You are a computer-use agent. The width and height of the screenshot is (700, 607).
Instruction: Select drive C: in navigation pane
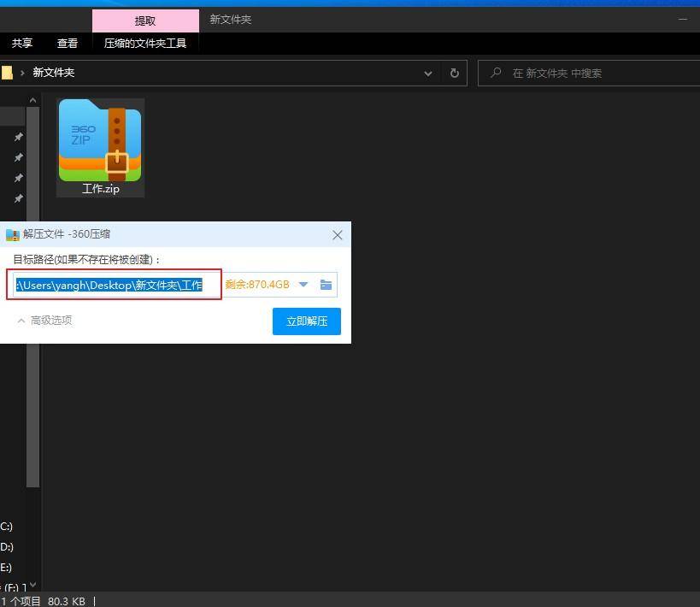7,526
